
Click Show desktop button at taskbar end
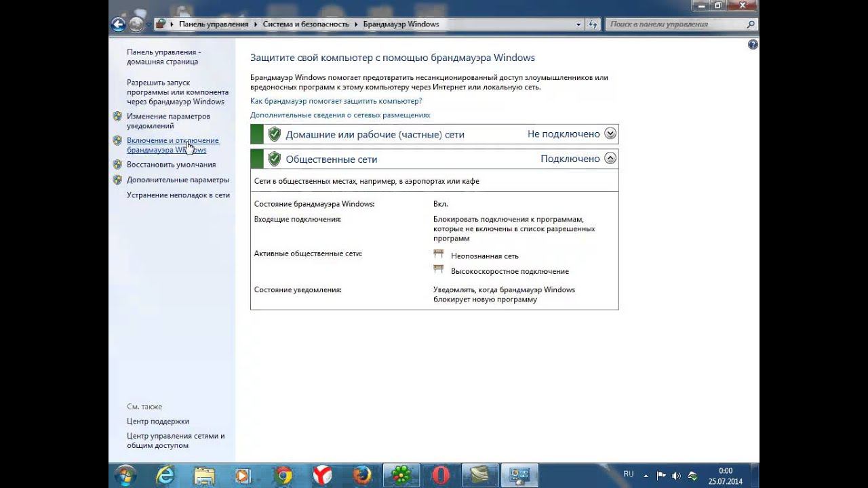point(754,476)
